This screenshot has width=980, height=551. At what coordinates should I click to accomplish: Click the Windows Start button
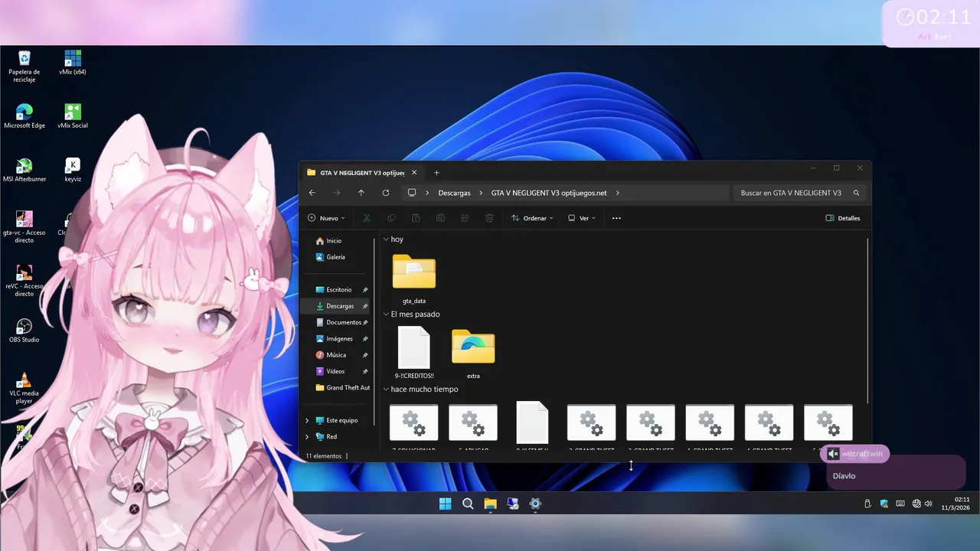point(446,504)
